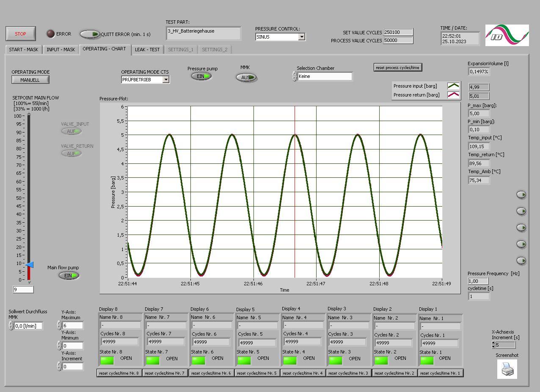Toggle the Main flow pump EIN switch
The image size is (540, 392).
tap(69, 276)
